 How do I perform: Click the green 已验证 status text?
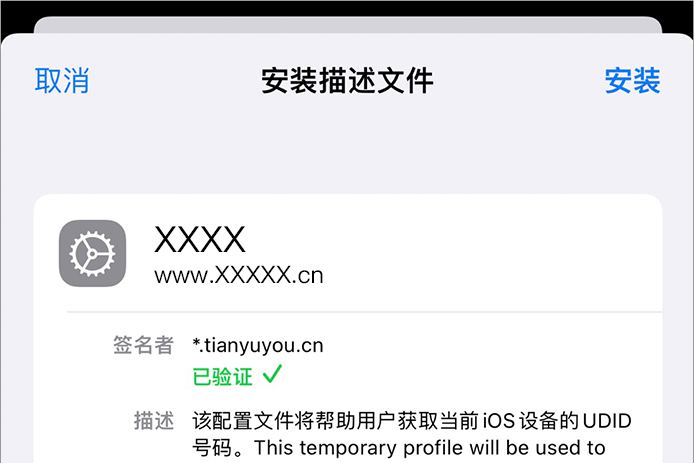coord(223,377)
